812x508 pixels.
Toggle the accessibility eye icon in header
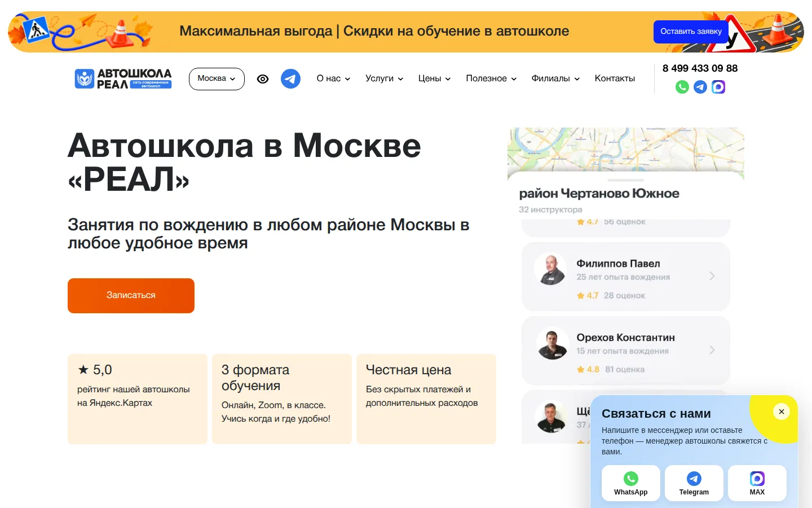[263, 79]
